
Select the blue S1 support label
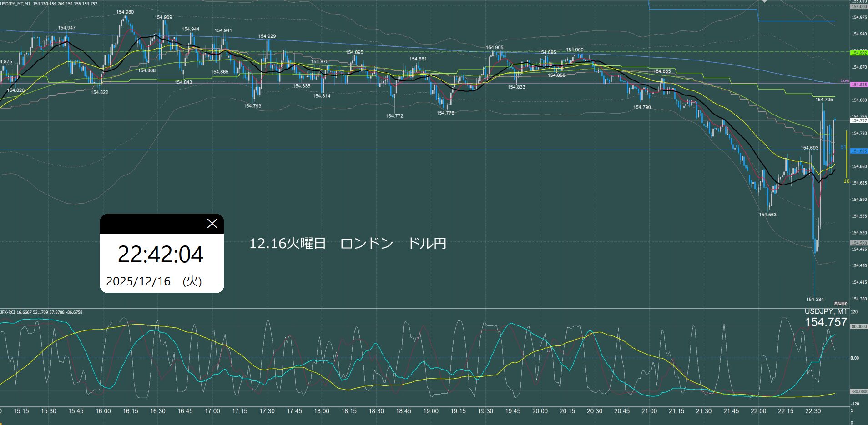843,147
